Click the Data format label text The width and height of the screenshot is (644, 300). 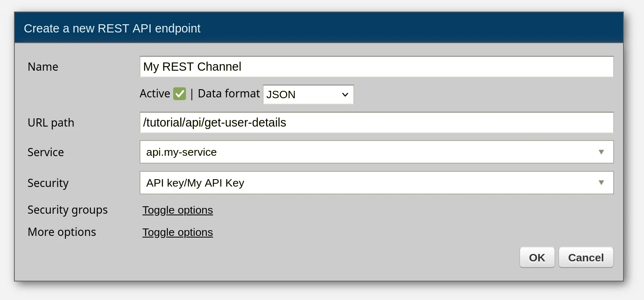pos(229,94)
